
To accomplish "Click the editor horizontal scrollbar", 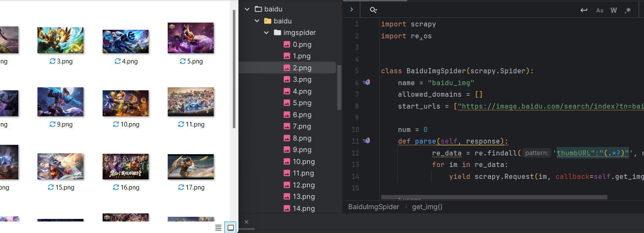I will click(494, 197).
